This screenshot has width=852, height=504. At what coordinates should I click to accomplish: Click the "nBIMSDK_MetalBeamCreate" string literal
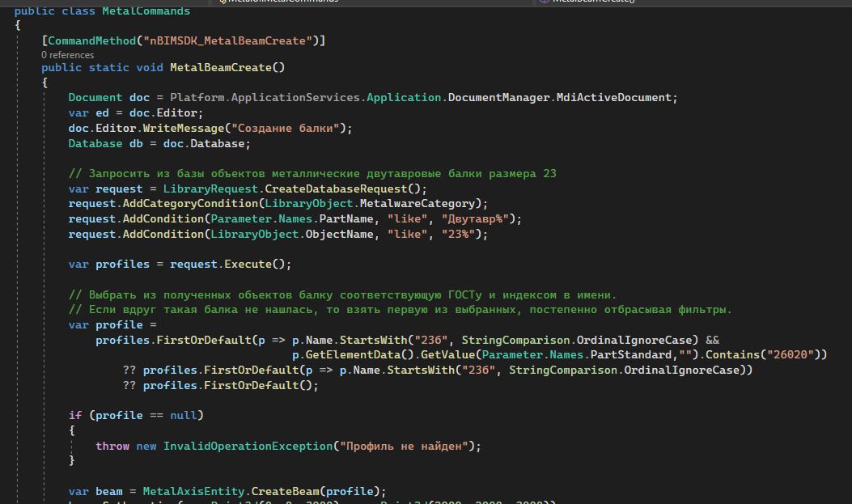coord(227,40)
